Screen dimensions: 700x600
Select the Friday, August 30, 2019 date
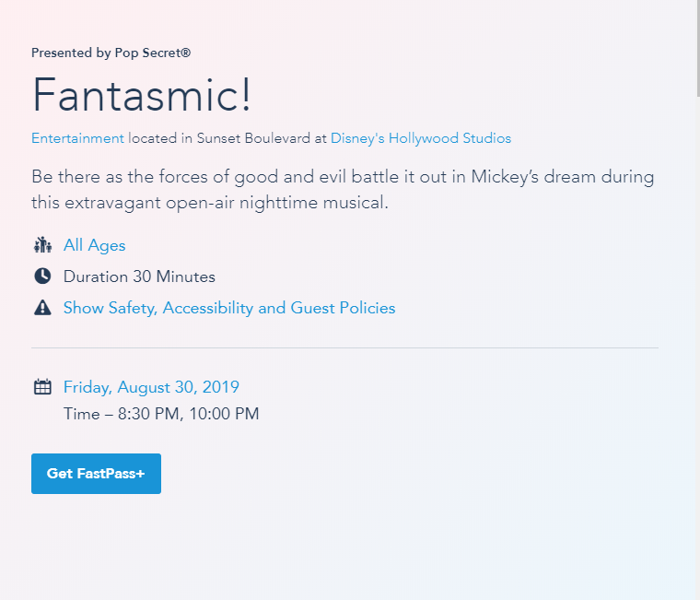(x=151, y=387)
